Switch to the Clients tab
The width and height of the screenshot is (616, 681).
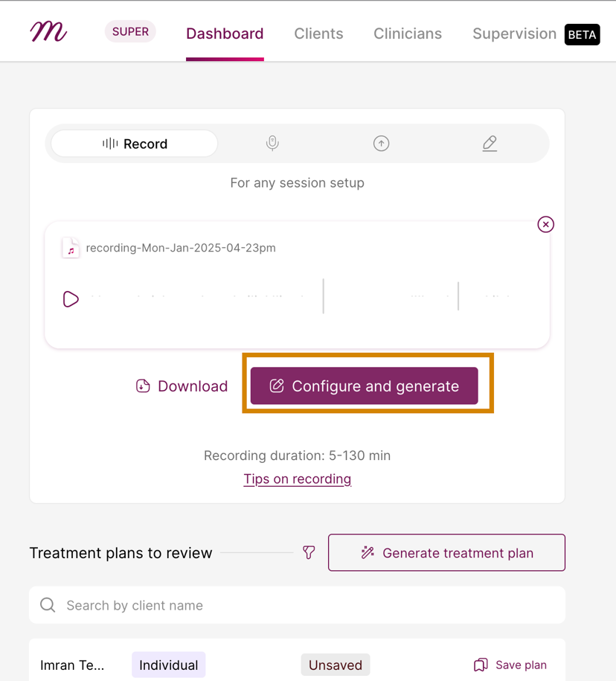[x=318, y=34]
